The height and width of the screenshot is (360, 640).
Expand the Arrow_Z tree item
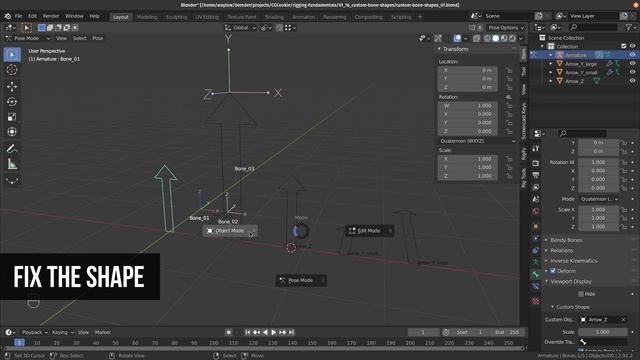pyautogui.click(x=551, y=81)
